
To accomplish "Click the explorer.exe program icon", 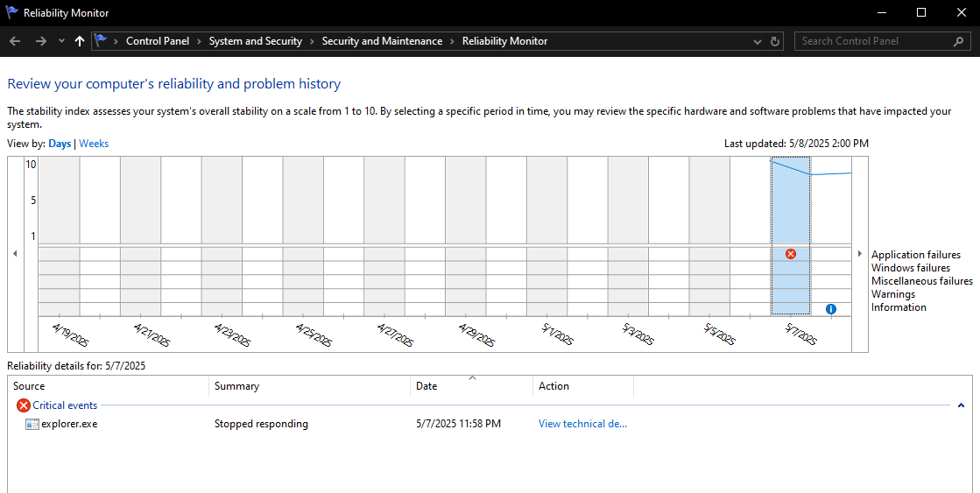I will pyautogui.click(x=32, y=425).
